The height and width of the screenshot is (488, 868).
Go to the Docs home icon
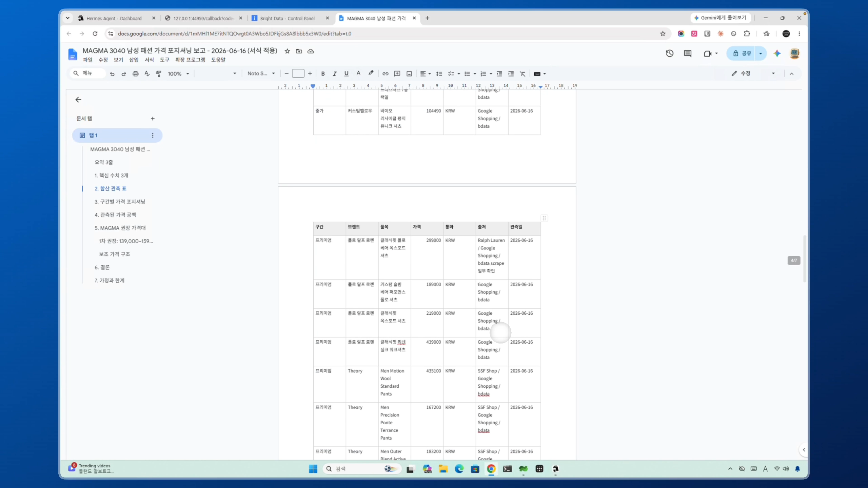73,54
